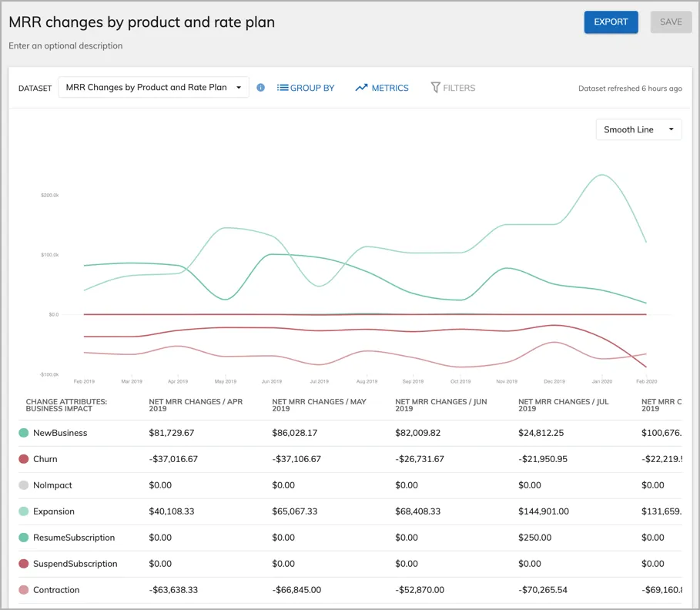700x610 pixels.
Task: Open the Smooth Line chart type dropdown
Action: pos(639,129)
